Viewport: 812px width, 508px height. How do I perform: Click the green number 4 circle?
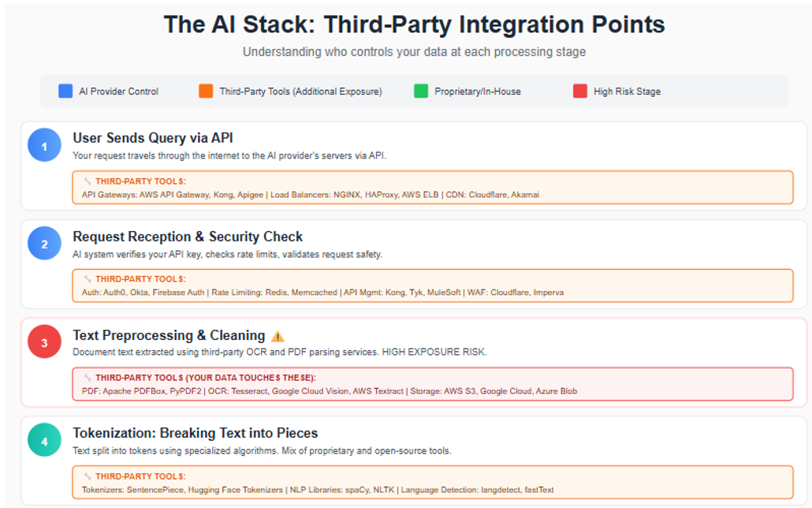(x=44, y=441)
